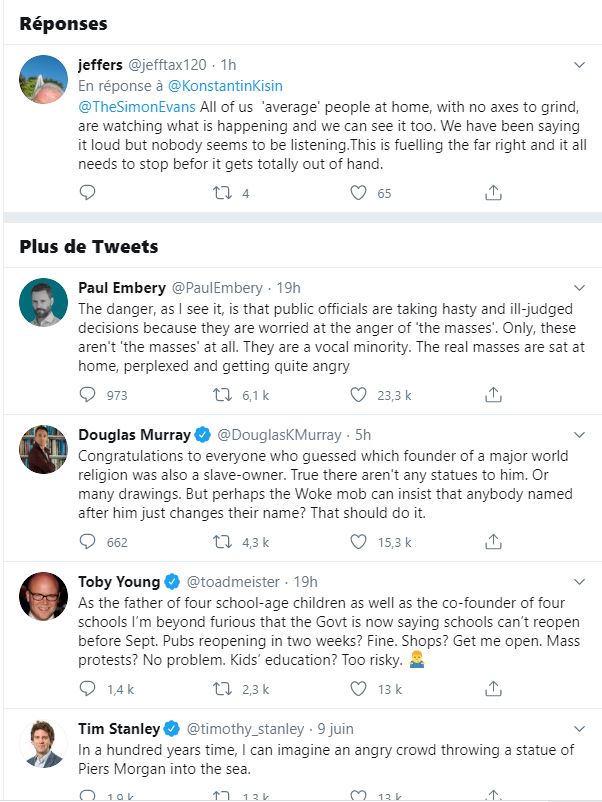This screenshot has width=602, height=802.
Task: Open the @TheSimonEvans mention link
Action: [x=137, y=107]
